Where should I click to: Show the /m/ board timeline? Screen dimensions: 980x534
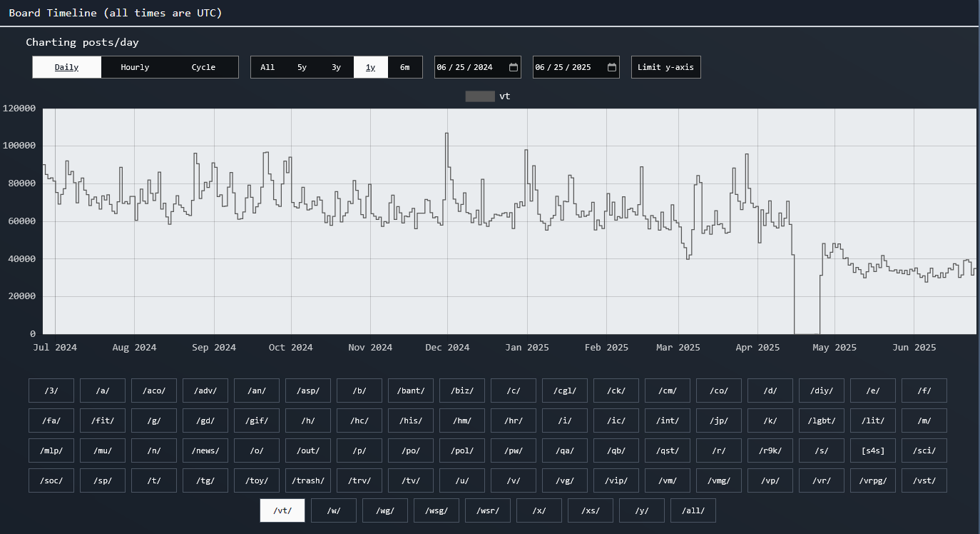924,420
